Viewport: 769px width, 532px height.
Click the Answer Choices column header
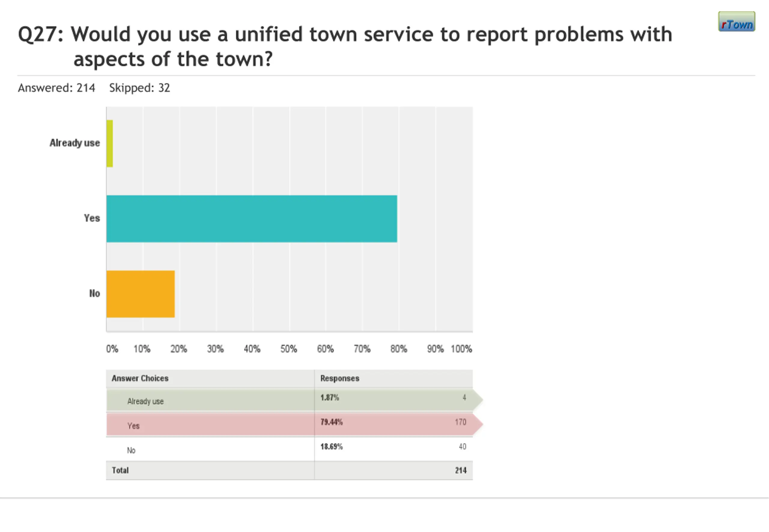pyautogui.click(x=140, y=378)
